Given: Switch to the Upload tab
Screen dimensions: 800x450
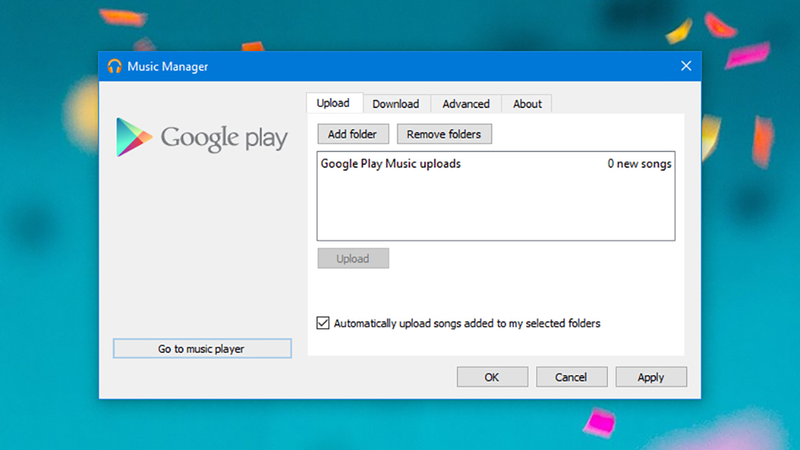Looking at the screenshot, I should [333, 103].
